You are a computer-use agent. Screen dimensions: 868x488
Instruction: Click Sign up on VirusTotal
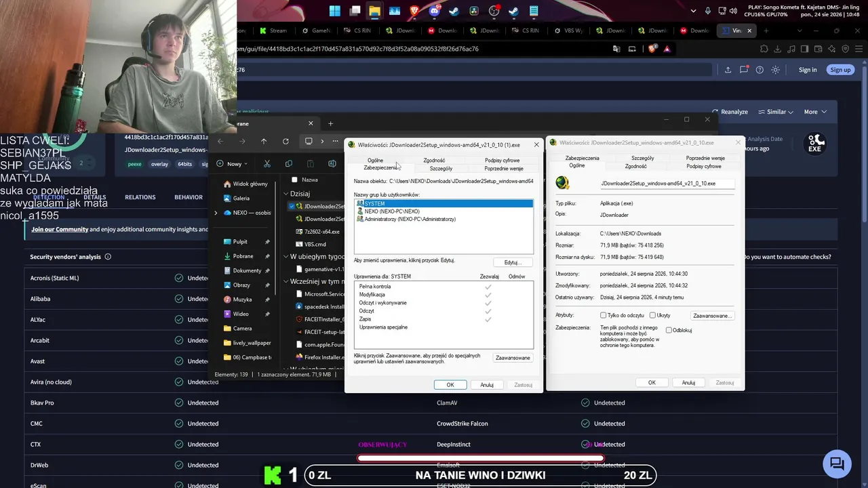click(840, 70)
